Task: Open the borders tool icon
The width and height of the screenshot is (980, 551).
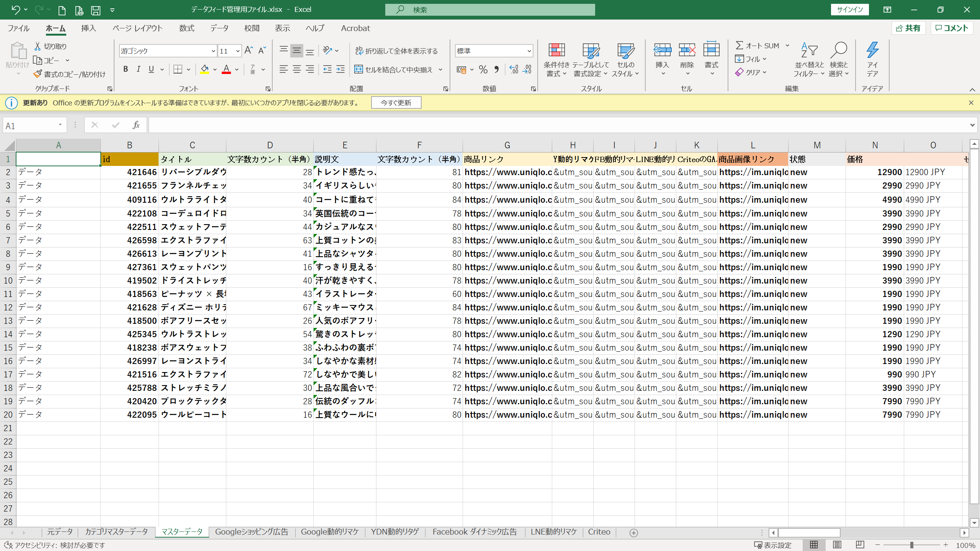Action: pos(178,69)
